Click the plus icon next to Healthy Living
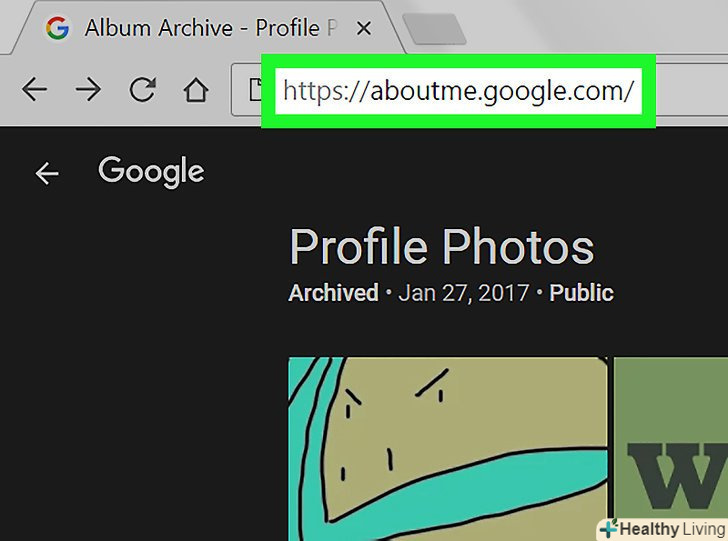This screenshot has height=541, width=728. 608,528
